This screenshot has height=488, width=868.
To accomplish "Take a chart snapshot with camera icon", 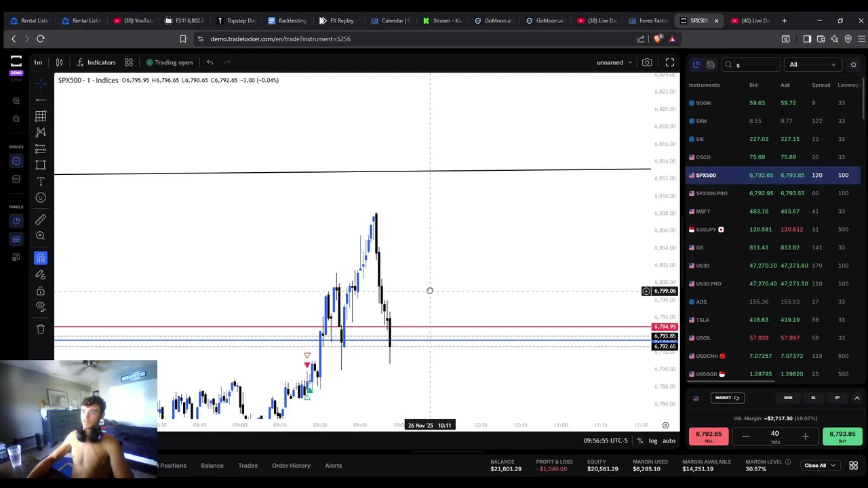I will pos(647,62).
